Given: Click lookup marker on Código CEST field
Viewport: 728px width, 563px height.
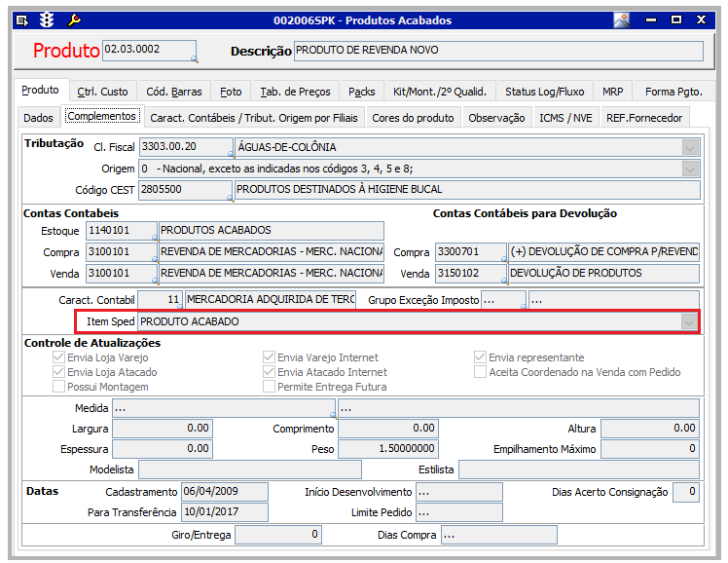Looking at the screenshot, I should (x=231, y=197).
